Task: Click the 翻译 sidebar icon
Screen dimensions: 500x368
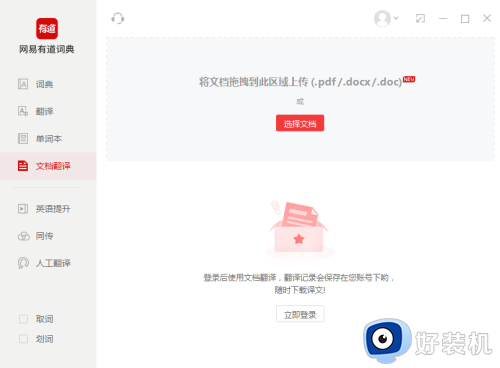Action: pyautogui.click(x=23, y=111)
